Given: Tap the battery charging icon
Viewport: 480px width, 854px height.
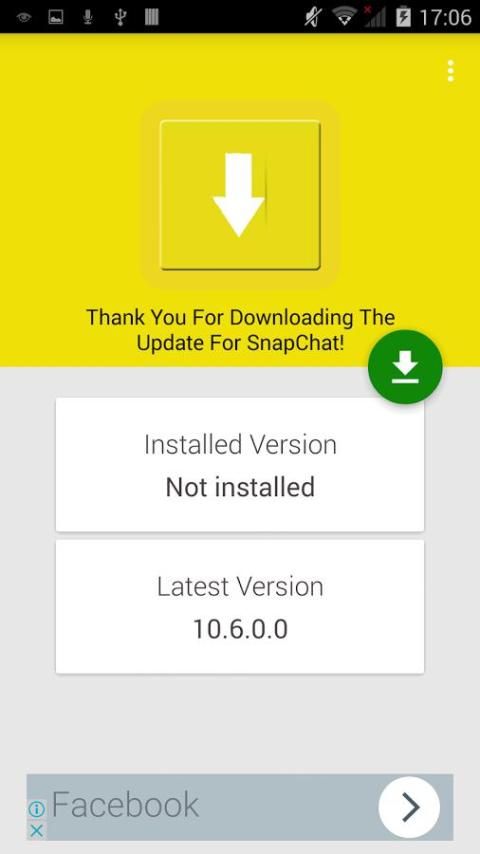Looking at the screenshot, I should [403, 17].
